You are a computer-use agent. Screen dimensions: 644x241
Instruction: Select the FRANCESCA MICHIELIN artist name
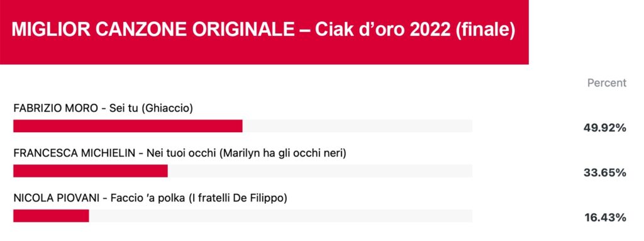click(73, 154)
